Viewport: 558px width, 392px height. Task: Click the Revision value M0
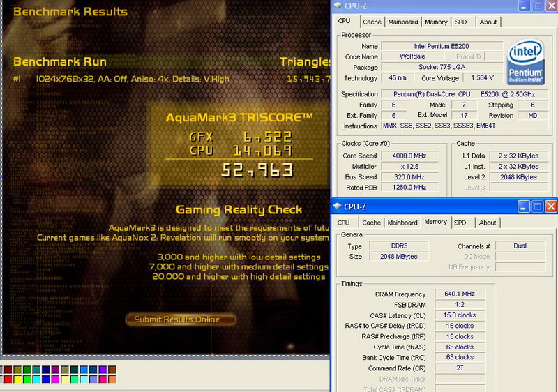click(533, 116)
